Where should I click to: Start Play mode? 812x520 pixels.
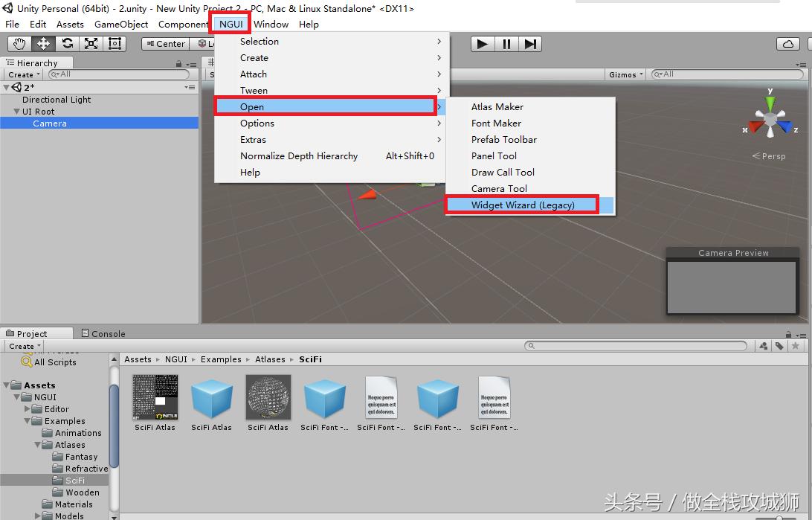482,44
